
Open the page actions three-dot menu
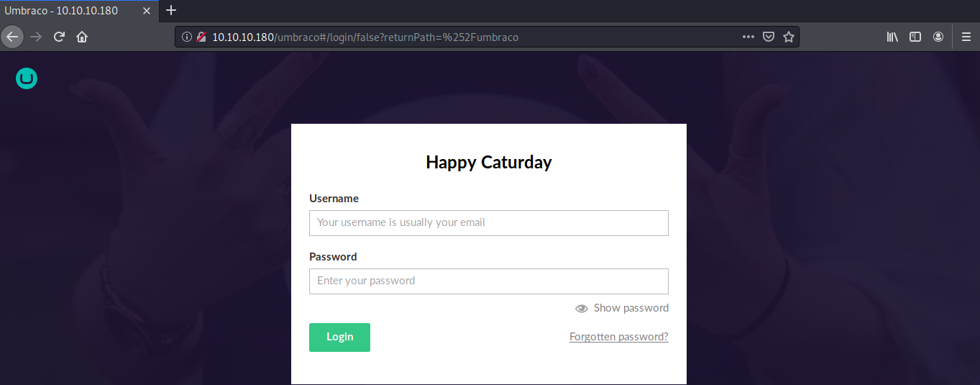pyautogui.click(x=748, y=37)
